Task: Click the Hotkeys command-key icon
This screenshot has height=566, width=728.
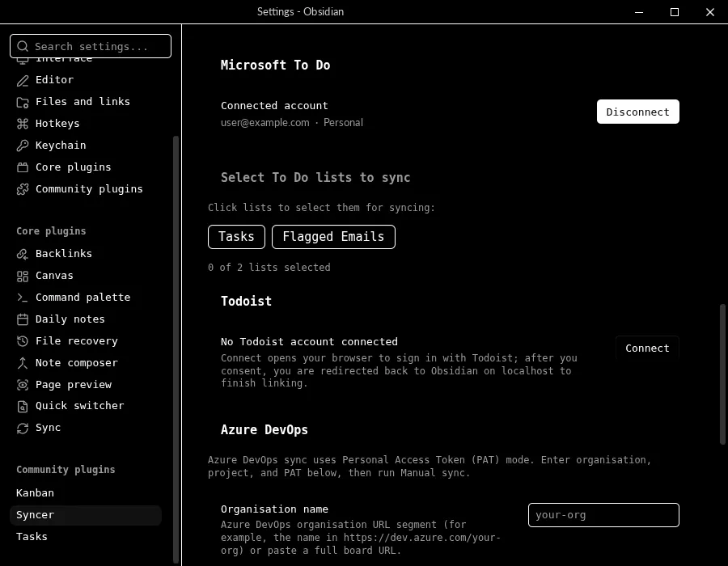Action: click(23, 124)
